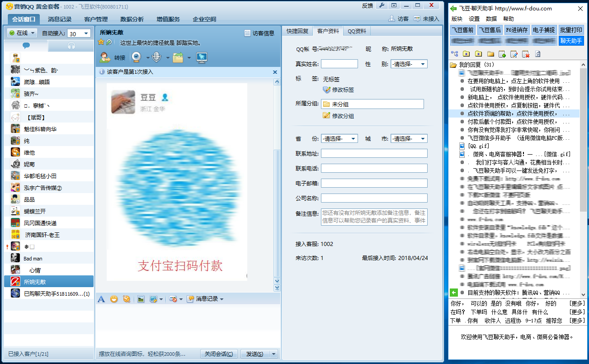Viewport: 589px width, 364px height.
Task: Click the headset tab icon in contact list
Action: pos(71,46)
